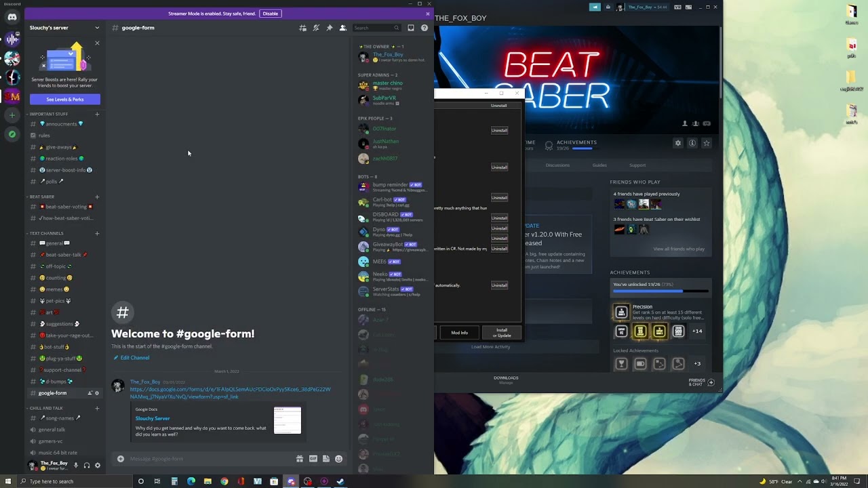Open the Threads icon in channel header
Viewport: 868px width, 488px height.
(x=302, y=28)
